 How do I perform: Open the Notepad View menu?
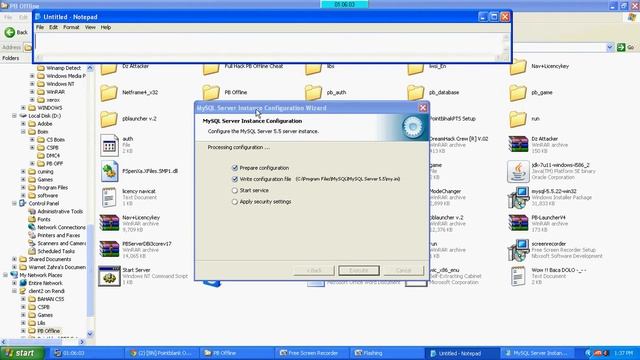(90, 27)
